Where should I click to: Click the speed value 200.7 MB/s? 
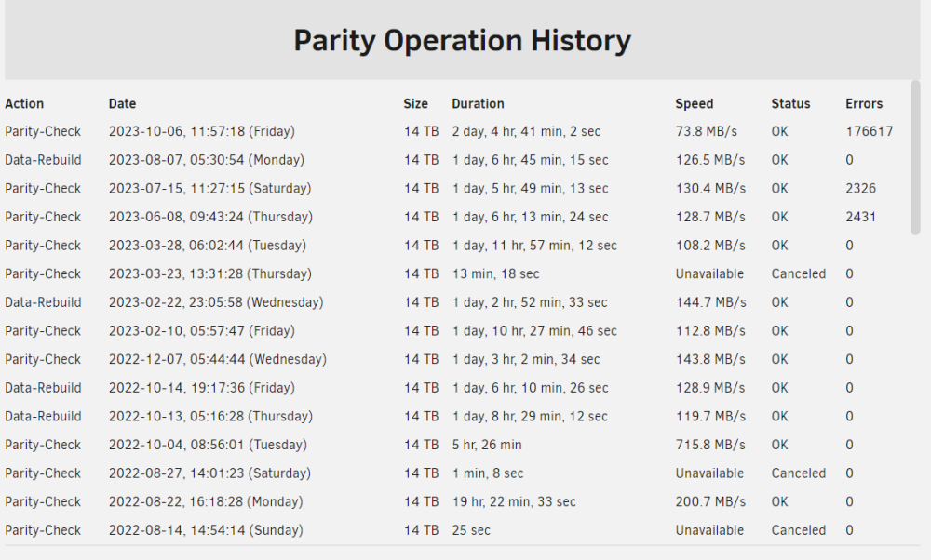point(710,501)
